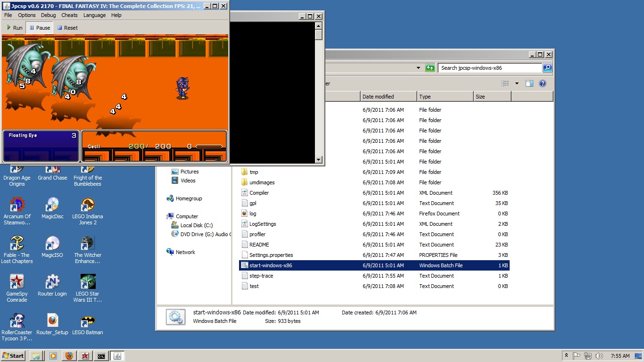The height and width of the screenshot is (362, 644).
Task: Open the GameSpy Comrade desktop icon
Action: click(x=17, y=282)
